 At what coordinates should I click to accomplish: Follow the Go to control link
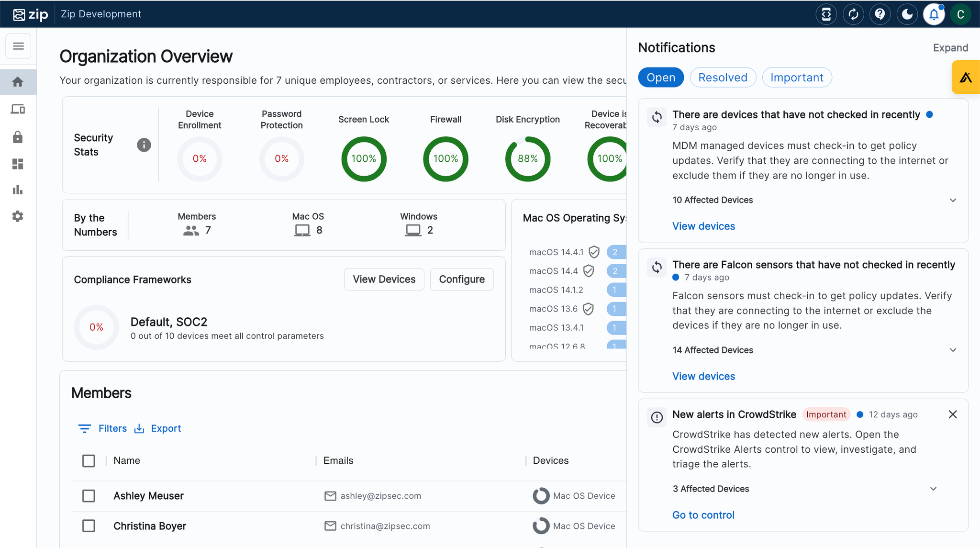coord(703,515)
